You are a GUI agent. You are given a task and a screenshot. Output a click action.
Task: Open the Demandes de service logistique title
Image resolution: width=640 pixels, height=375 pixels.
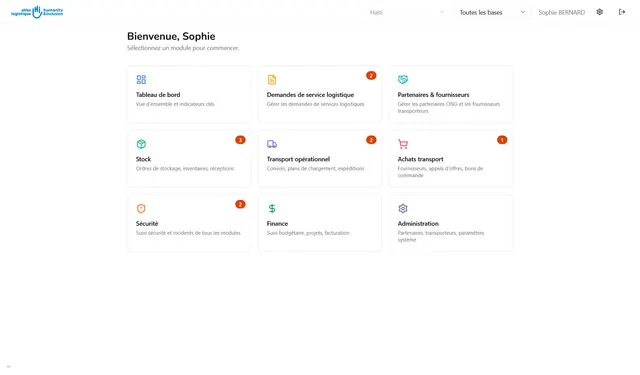coord(310,95)
